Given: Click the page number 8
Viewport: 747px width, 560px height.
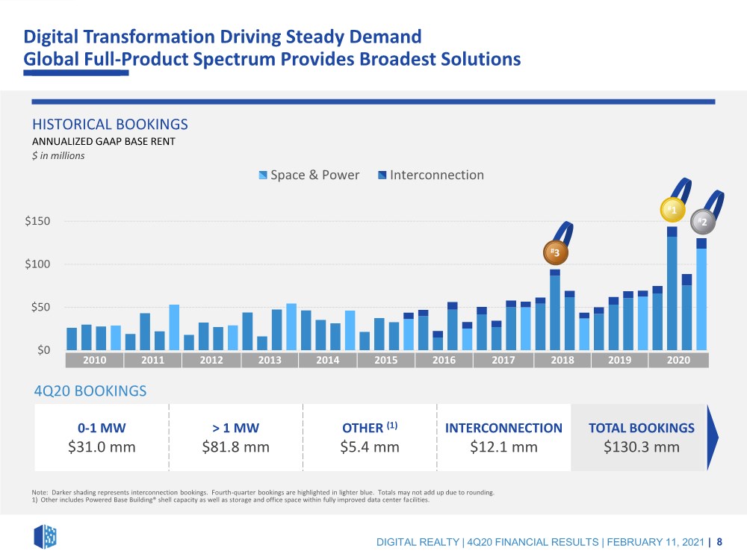Looking at the screenshot, I should (x=719, y=542).
